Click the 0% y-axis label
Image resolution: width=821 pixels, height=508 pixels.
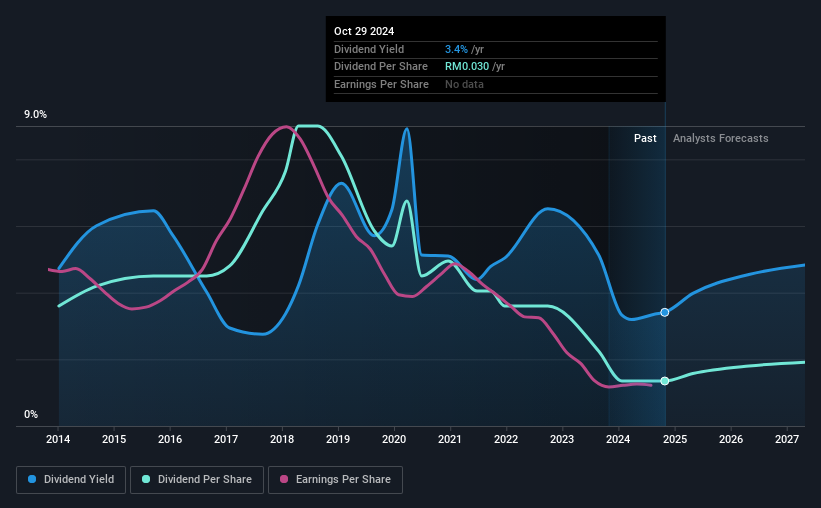tap(31, 414)
